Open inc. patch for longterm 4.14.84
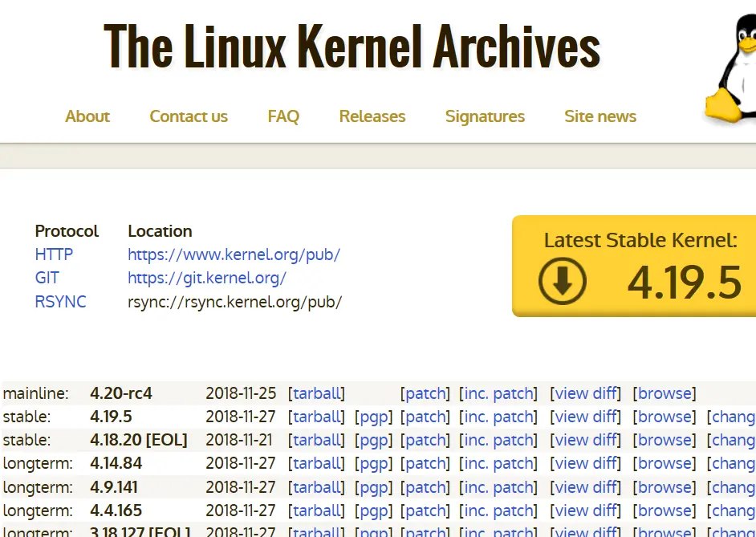Image resolution: width=756 pixels, height=537 pixels. click(498, 464)
